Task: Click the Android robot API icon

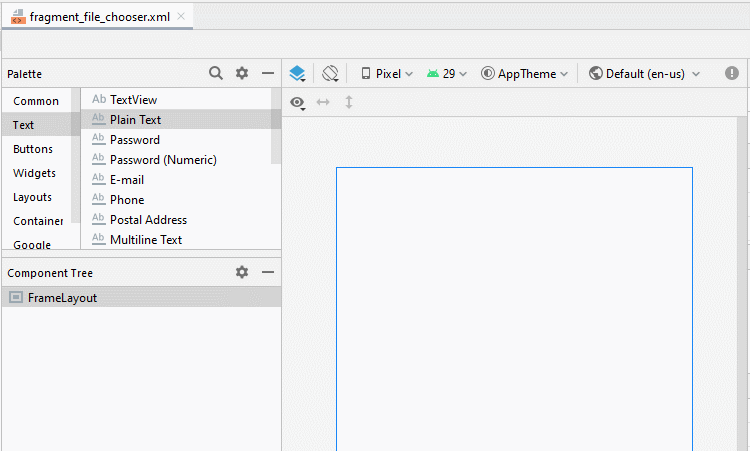Action: pyautogui.click(x=433, y=73)
